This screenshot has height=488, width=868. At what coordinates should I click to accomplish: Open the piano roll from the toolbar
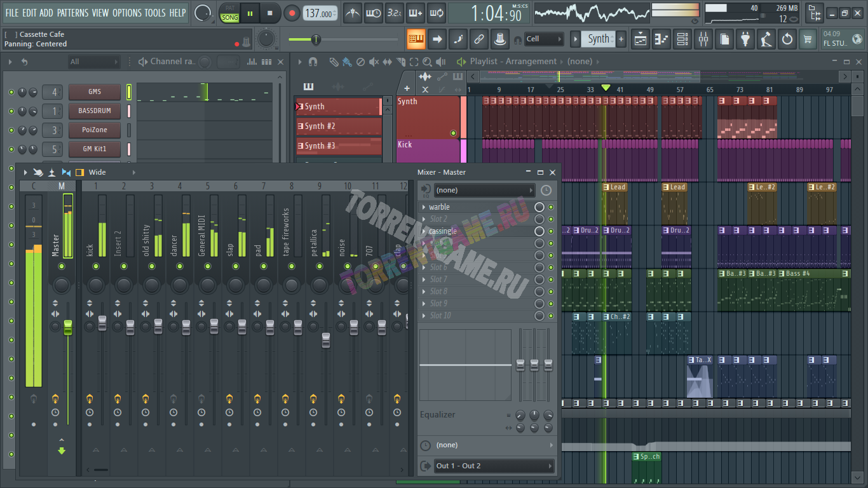pyautogui.click(x=661, y=39)
